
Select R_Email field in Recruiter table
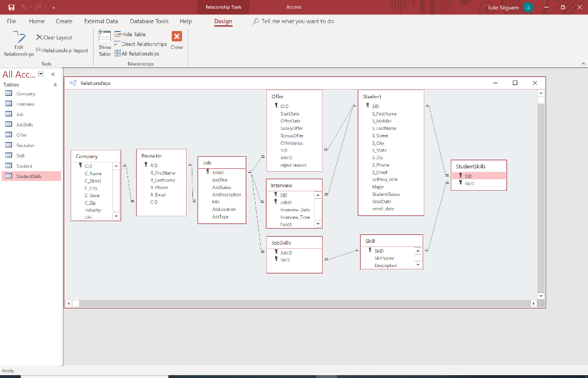tap(158, 195)
